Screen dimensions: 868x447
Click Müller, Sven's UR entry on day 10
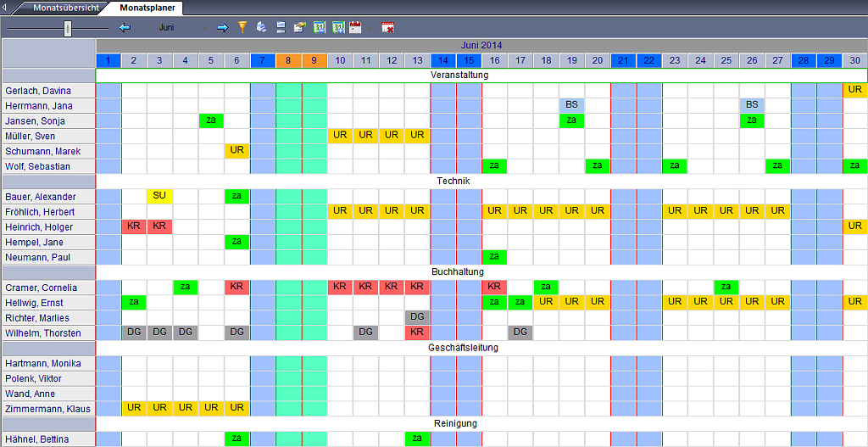(340, 136)
